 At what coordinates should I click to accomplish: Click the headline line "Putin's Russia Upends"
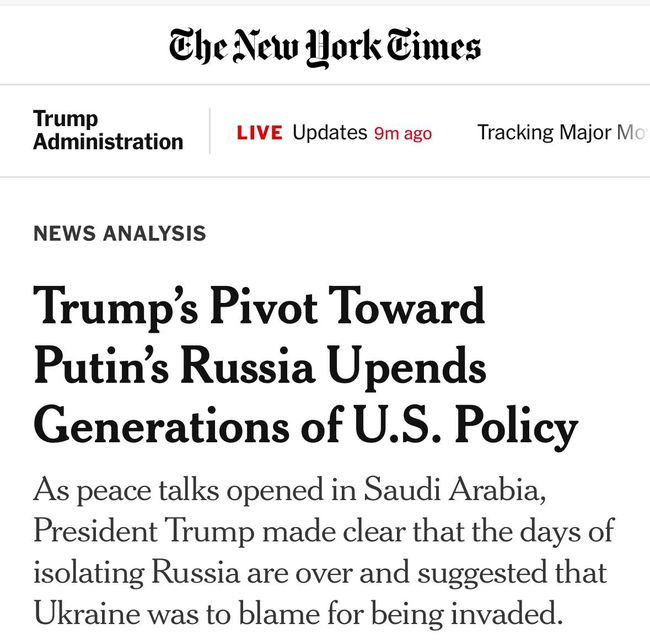pos(260,366)
